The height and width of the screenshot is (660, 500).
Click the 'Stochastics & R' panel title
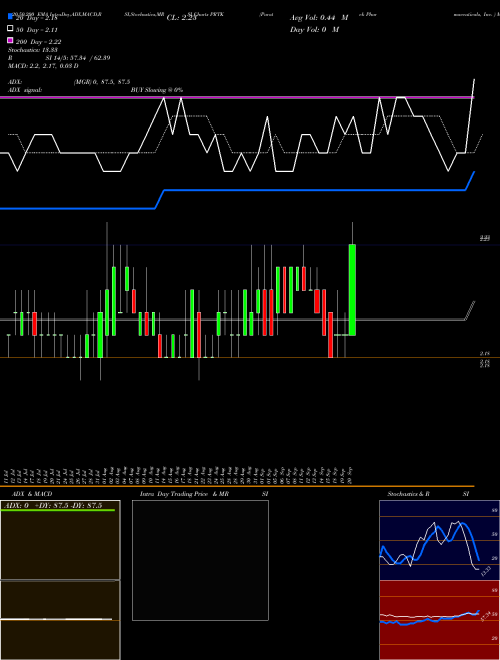pyautogui.click(x=408, y=494)
